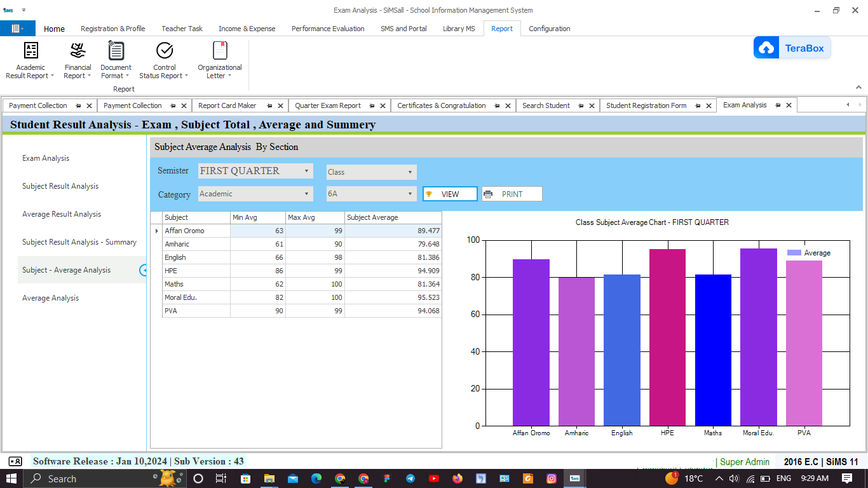Open the Library MS tab

[x=459, y=29]
